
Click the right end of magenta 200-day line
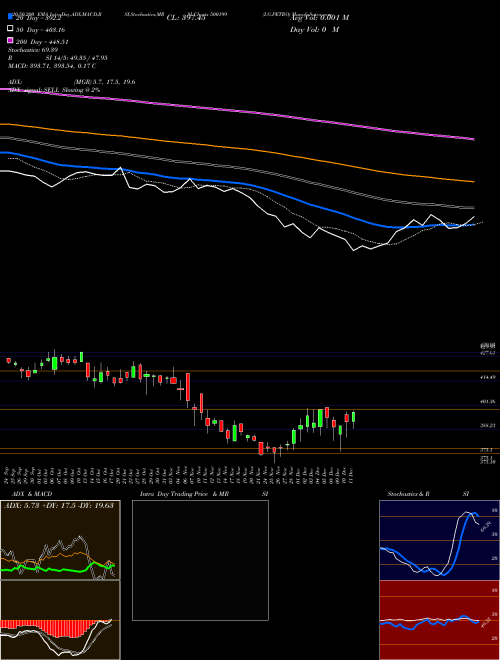click(473, 139)
